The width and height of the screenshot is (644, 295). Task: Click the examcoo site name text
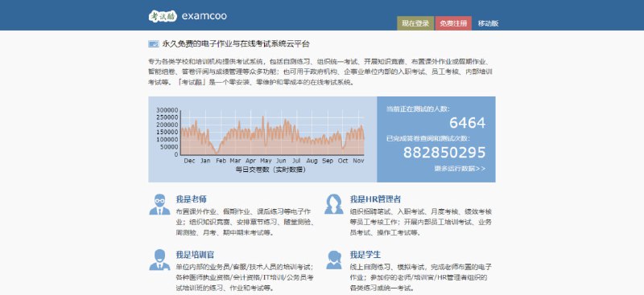(204, 16)
